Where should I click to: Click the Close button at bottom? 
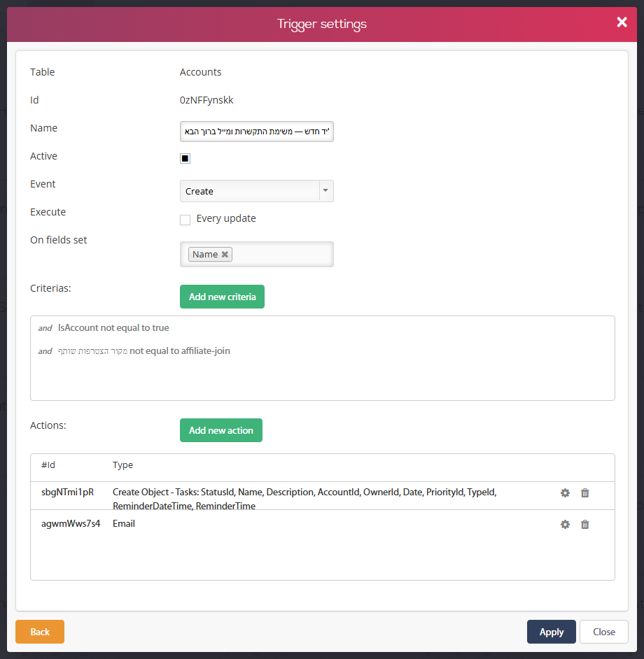click(x=604, y=632)
